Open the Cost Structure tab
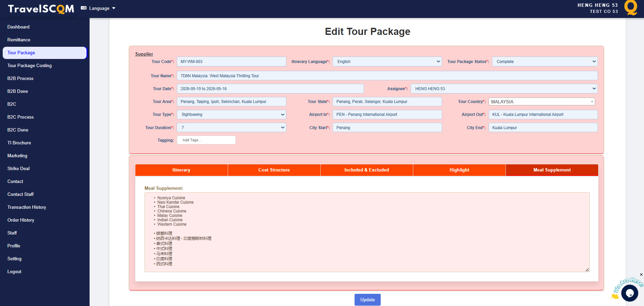 274,170
